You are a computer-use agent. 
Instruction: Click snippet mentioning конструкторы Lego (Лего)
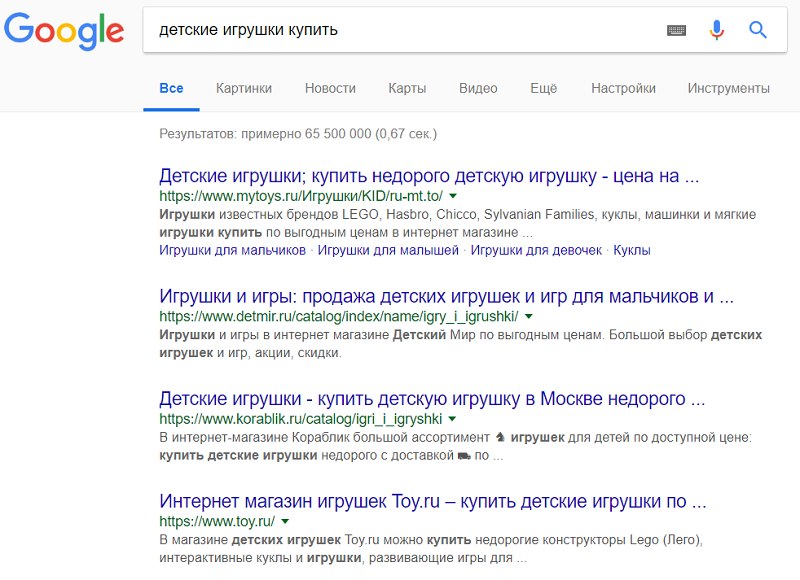click(431, 549)
